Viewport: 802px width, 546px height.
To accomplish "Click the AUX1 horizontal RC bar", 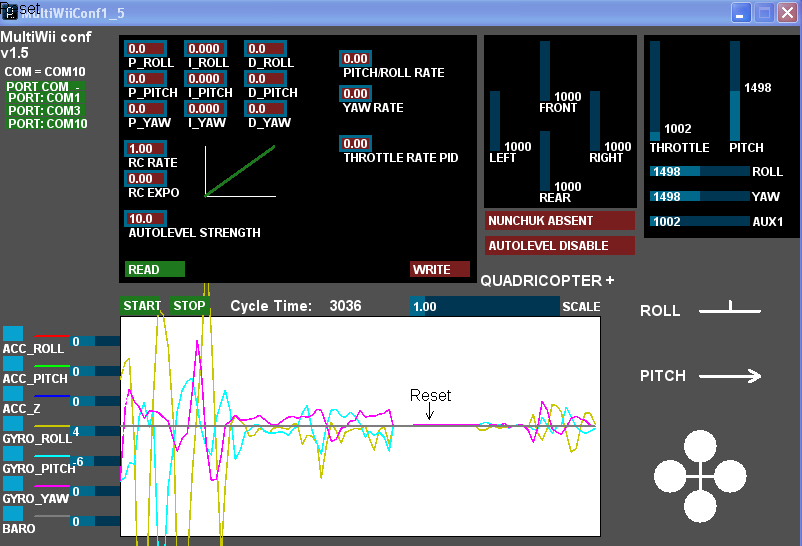I will coord(700,221).
